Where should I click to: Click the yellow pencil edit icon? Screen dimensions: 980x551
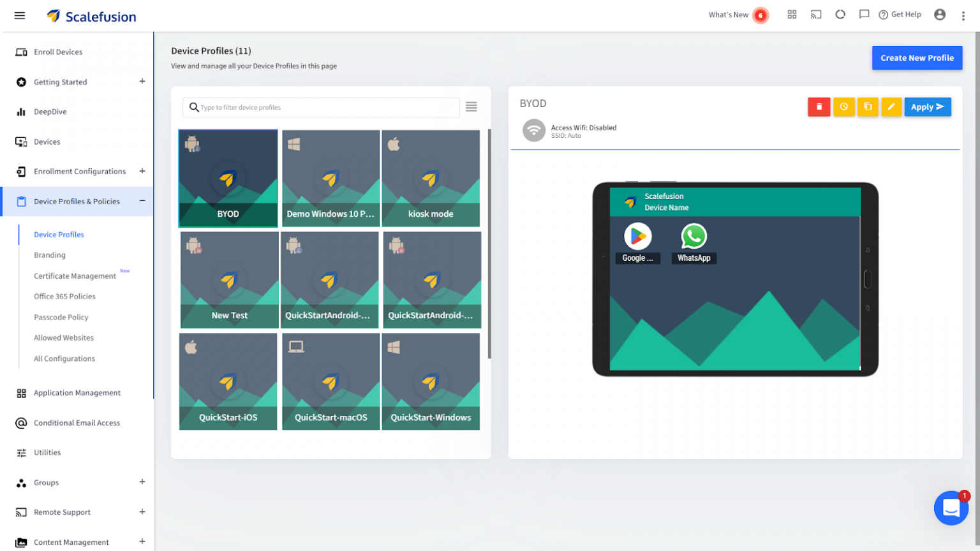(891, 107)
